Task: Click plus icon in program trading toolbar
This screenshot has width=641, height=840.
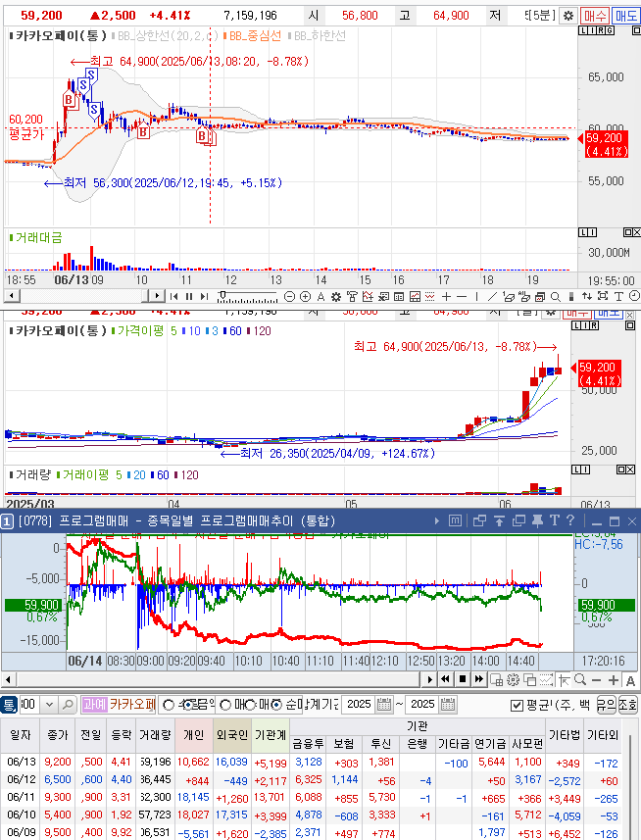Action: point(614,680)
